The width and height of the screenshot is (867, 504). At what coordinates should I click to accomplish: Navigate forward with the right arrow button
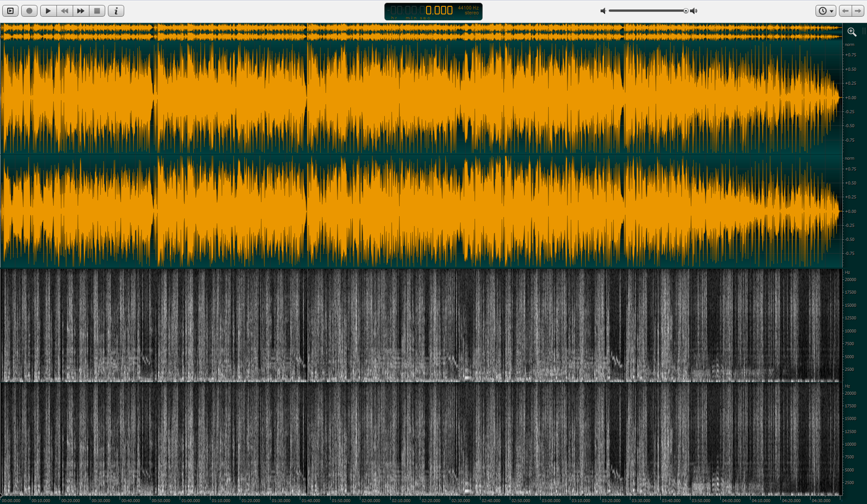(x=858, y=11)
